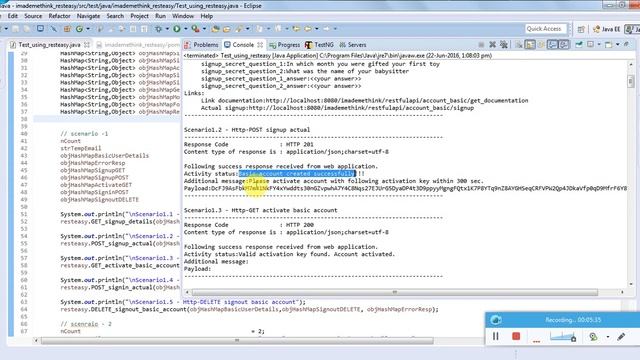Open New Java Class dropdown arrow
This screenshot has width=640, height=360.
87,29
